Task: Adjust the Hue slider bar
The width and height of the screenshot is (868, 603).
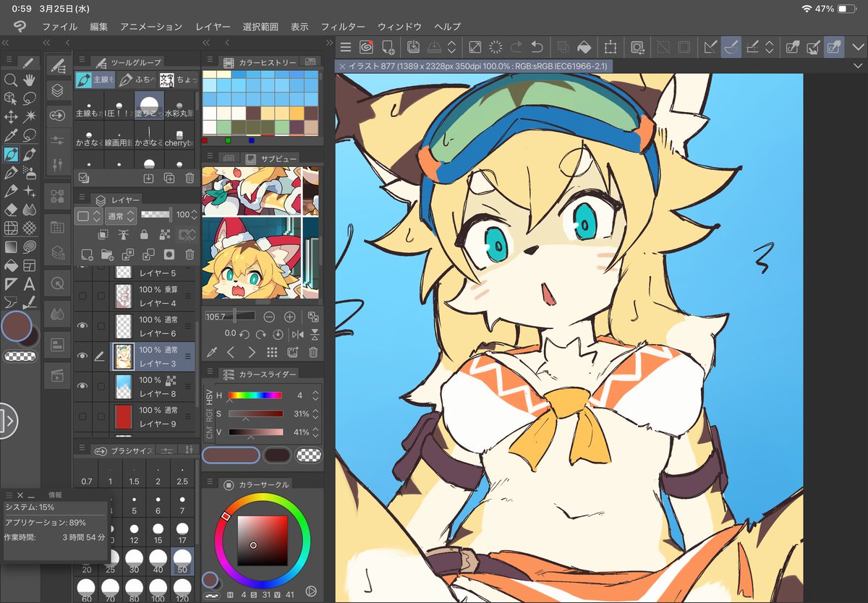Action: pos(255,395)
